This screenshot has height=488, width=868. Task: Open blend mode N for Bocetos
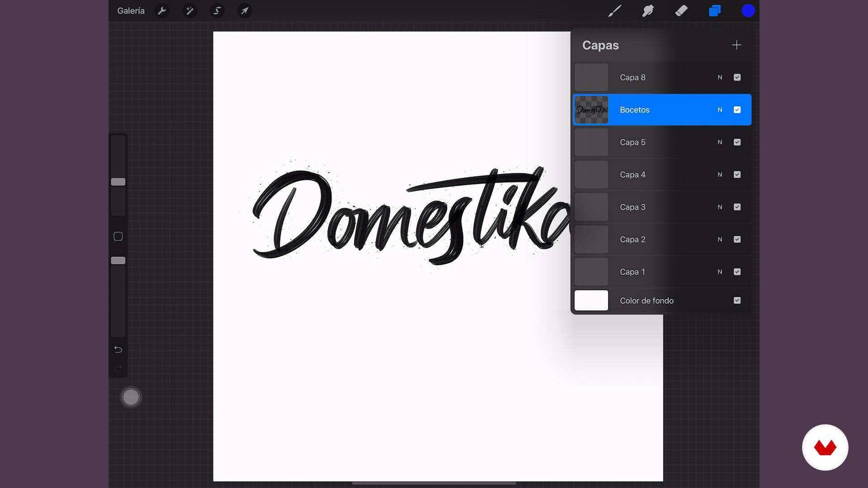(x=720, y=110)
